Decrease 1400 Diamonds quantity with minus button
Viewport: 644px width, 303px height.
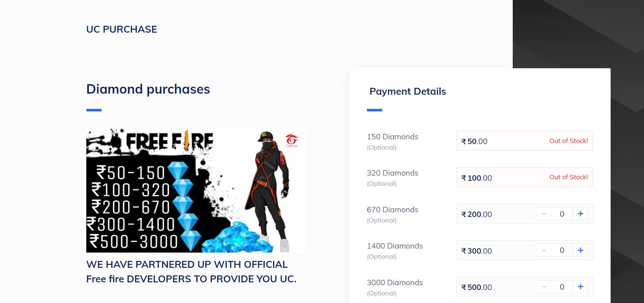pyautogui.click(x=544, y=250)
